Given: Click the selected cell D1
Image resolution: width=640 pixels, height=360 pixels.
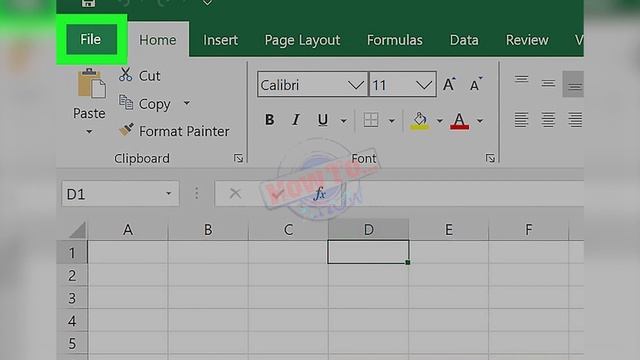Looking at the screenshot, I should [368, 252].
